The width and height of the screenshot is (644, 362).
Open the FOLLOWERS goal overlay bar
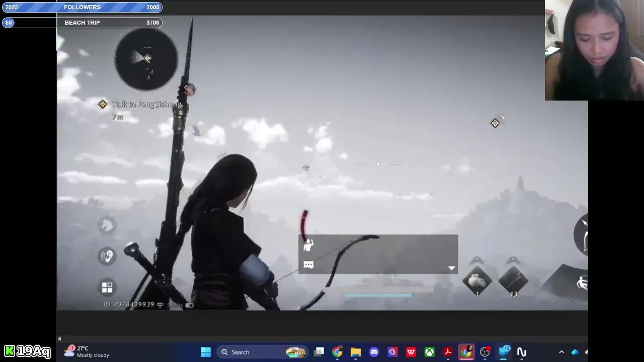tap(82, 7)
